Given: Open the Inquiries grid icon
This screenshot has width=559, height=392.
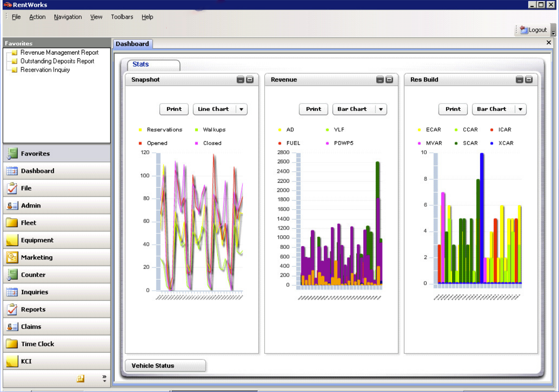Looking at the screenshot, I should pos(12,292).
